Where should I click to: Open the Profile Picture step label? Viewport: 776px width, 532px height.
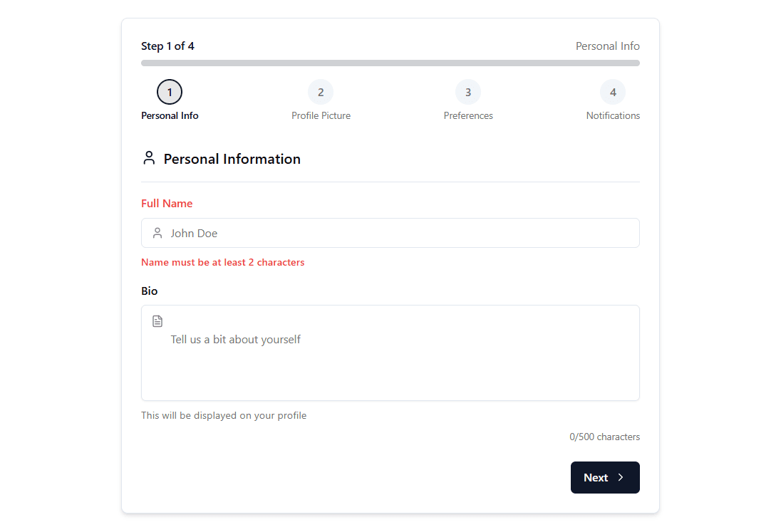coord(321,115)
